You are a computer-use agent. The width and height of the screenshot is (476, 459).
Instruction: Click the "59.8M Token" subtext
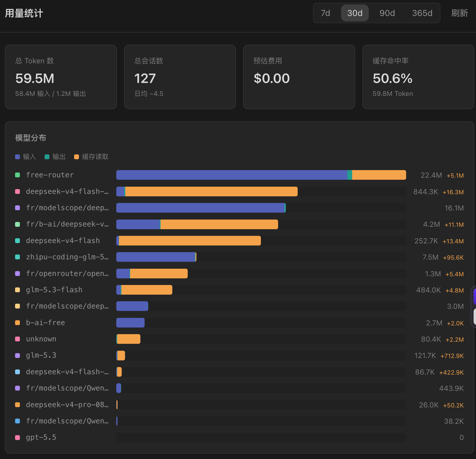click(393, 93)
